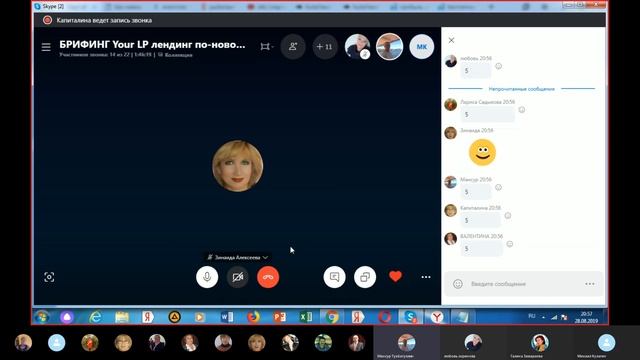Open Лариса Садикова's chat avatar

(x=451, y=104)
